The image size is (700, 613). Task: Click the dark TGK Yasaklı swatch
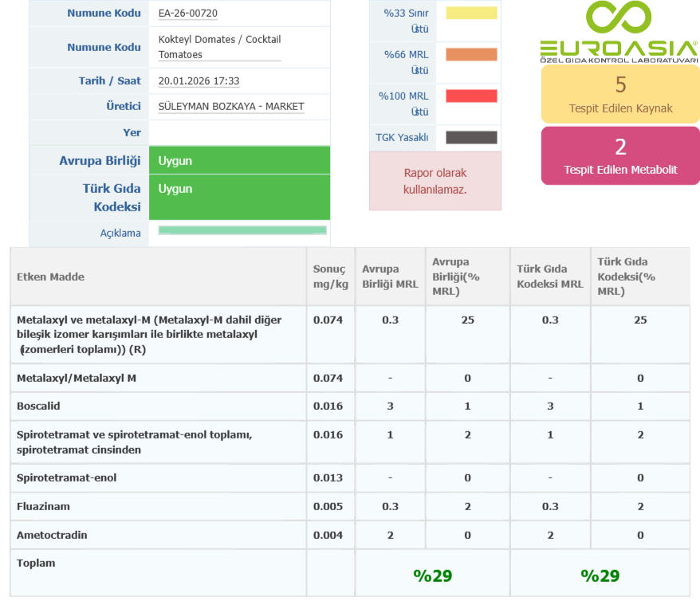(471, 137)
